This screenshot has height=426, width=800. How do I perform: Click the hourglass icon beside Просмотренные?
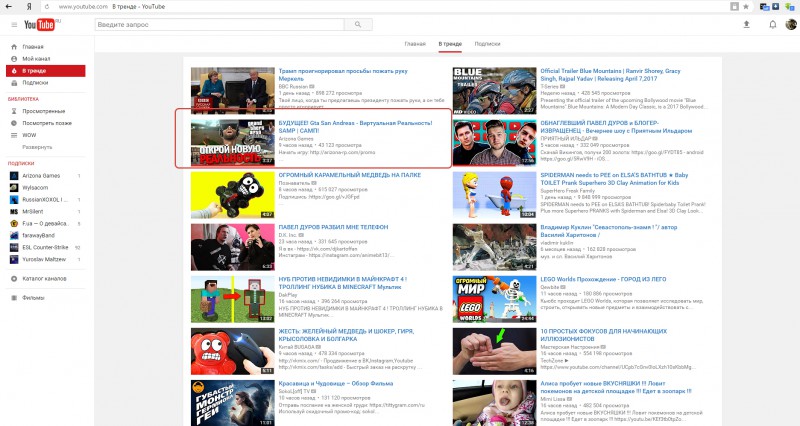pyautogui.click(x=14, y=111)
